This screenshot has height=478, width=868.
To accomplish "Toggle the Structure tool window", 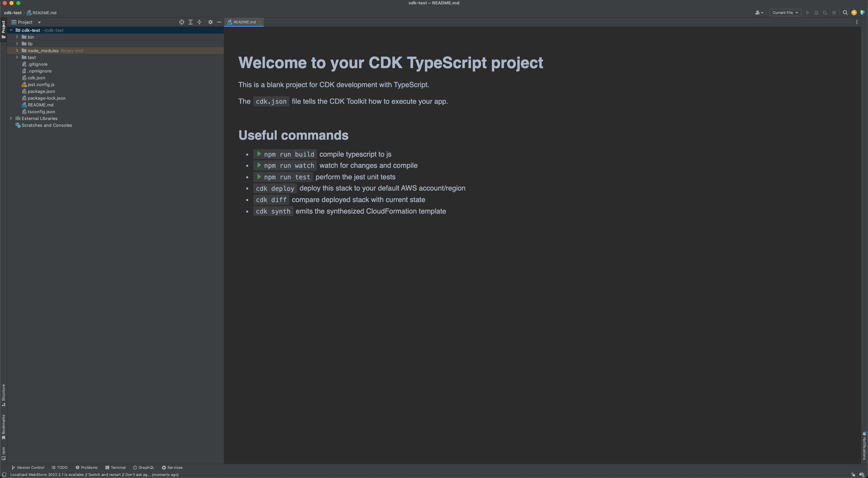I will (x=3, y=395).
